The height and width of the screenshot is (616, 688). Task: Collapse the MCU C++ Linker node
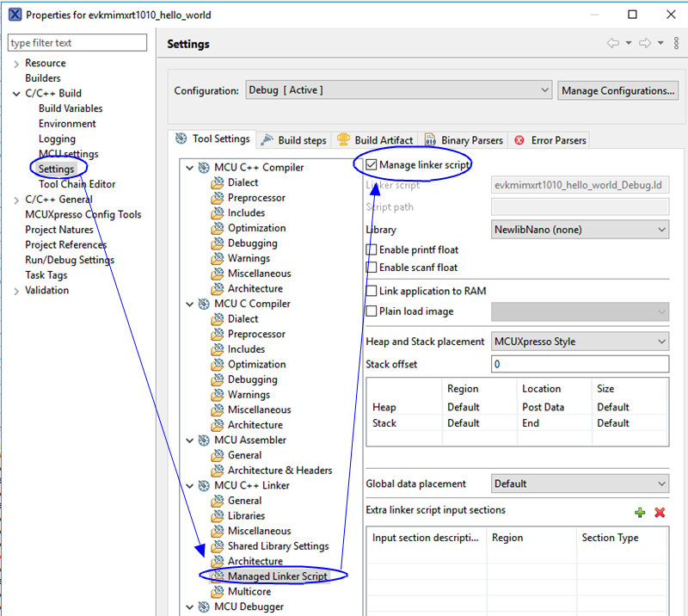[x=189, y=485]
